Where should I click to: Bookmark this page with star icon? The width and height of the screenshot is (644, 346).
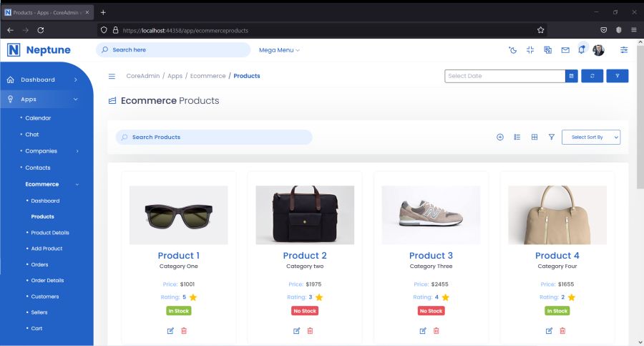tap(540, 30)
